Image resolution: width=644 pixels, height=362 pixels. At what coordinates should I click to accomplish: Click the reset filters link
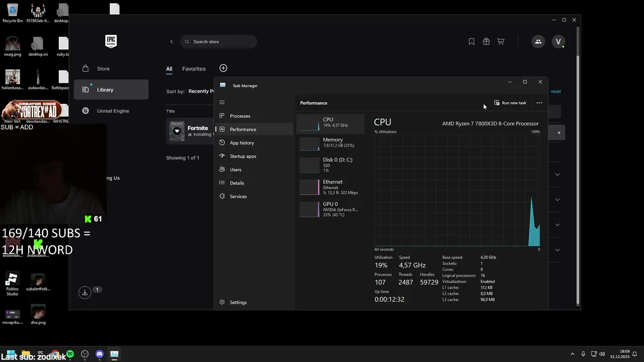[555, 92]
